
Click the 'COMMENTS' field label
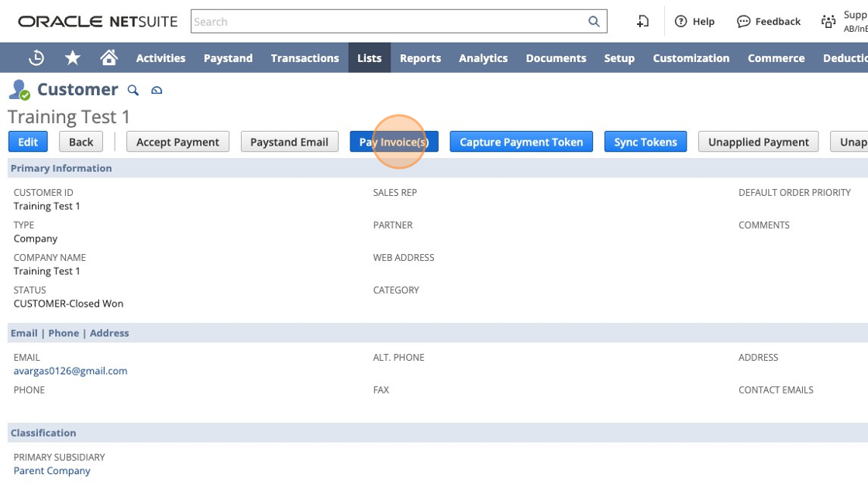[x=764, y=225]
